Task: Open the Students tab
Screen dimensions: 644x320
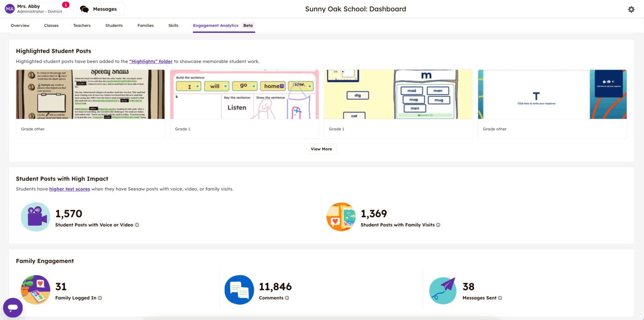Action: (114, 26)
